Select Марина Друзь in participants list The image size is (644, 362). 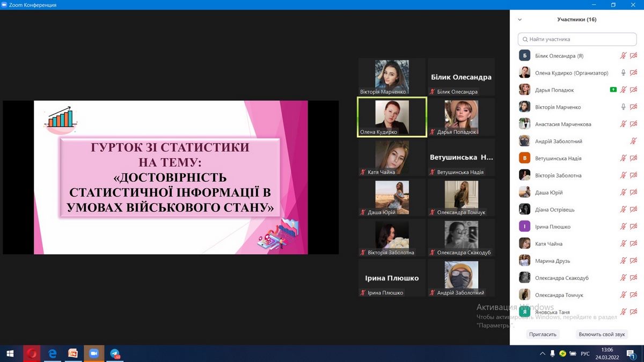click(x=552, y=261)
